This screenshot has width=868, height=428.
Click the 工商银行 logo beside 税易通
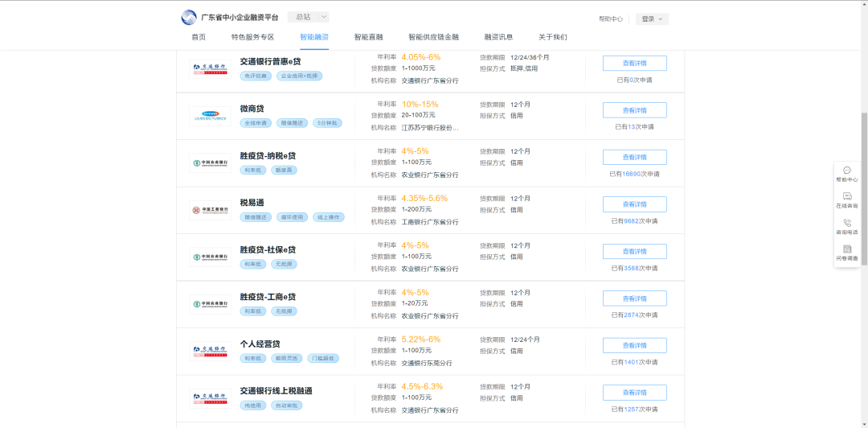[x=211, y=210]
